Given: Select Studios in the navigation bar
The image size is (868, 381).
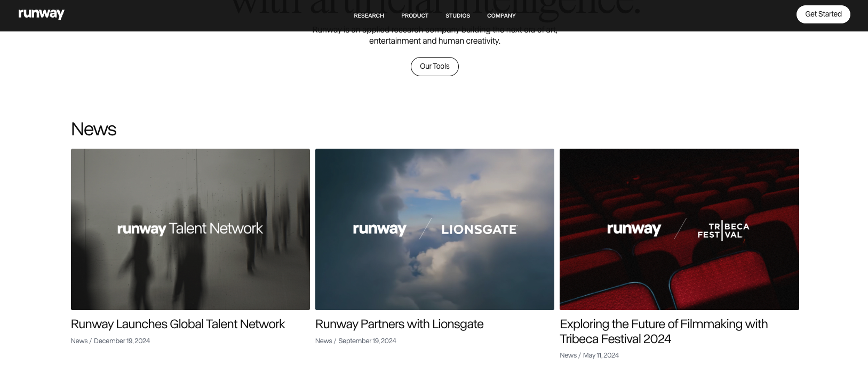Looking at the screenshot, I should click(x=457, y=15).
